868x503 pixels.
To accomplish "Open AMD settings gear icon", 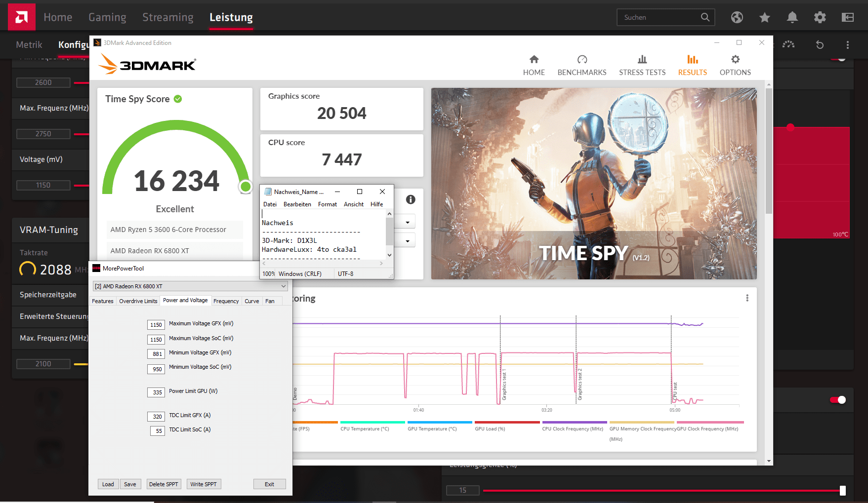I will [x=820, y=17].
